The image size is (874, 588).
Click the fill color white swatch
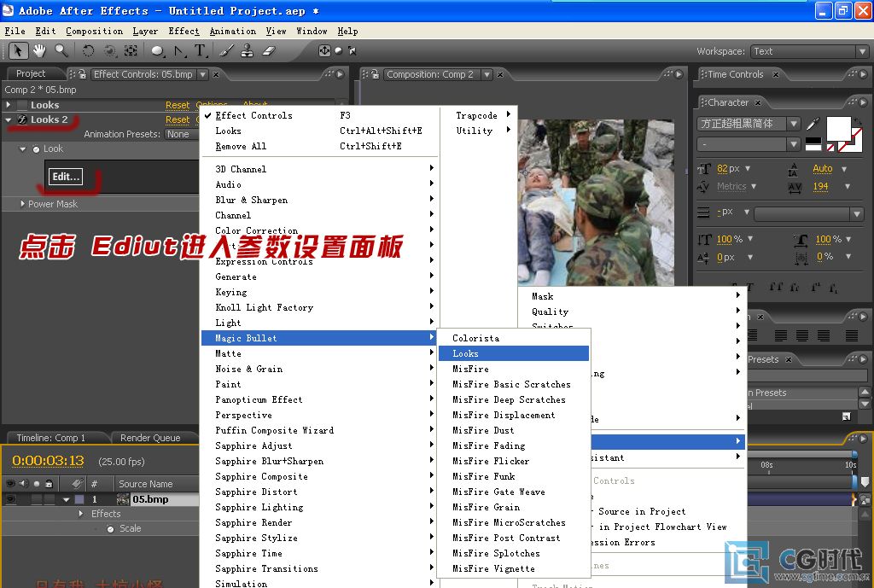click(x=838, y=129)
